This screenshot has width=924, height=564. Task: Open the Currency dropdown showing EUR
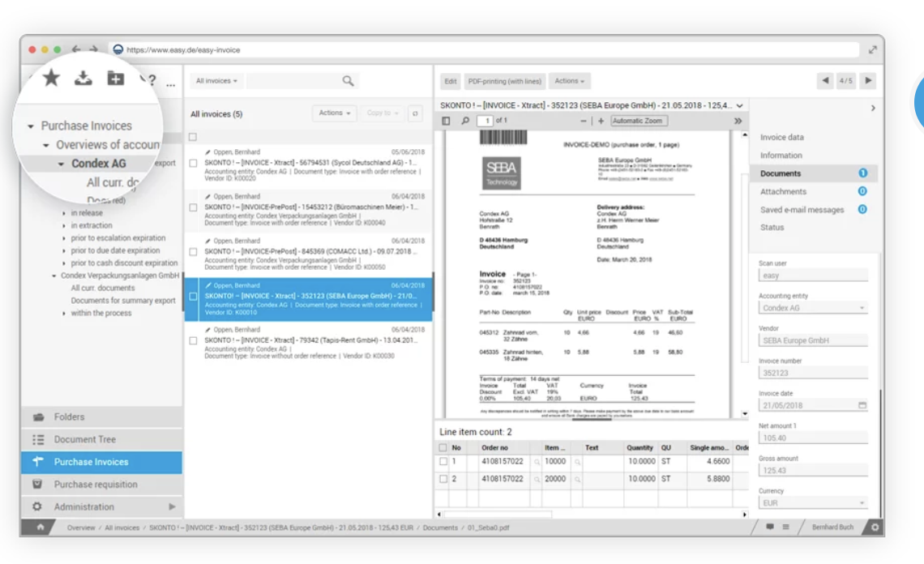pos(813,502)
